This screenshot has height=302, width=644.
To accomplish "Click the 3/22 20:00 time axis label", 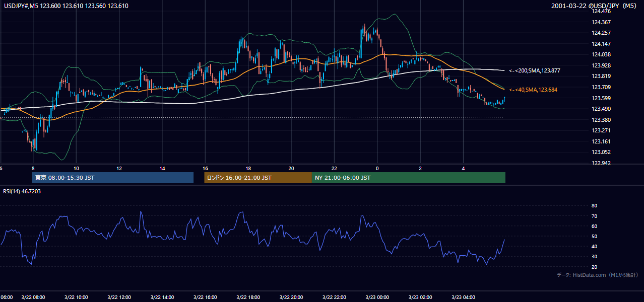I will click(291, 297).
